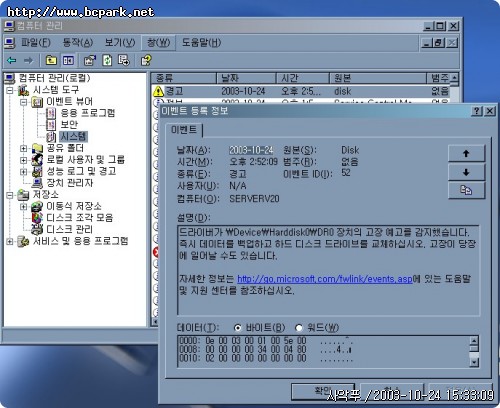The width and height of the screenshot is (500, 408).
Task: Click the console icon in the menu bar
Action: (10, 43)
